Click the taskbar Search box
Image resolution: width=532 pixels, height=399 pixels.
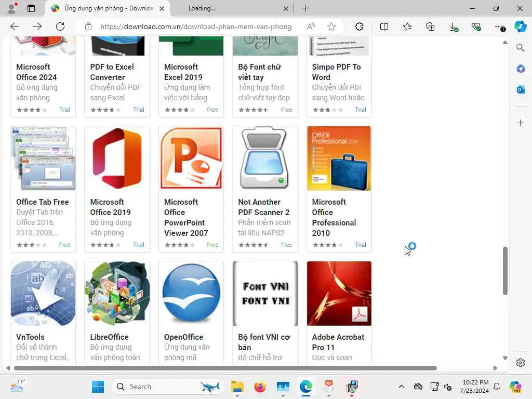[167, 387]
